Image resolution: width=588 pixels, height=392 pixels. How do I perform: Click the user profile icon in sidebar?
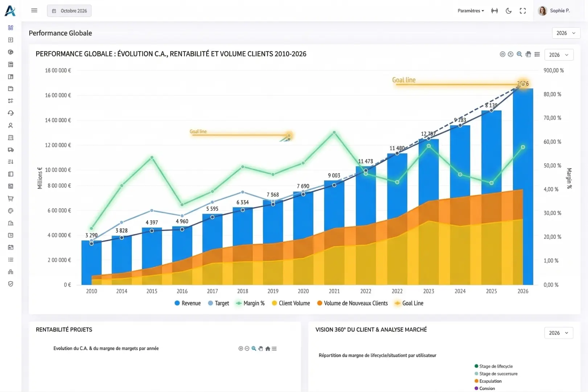pos(11,125)
